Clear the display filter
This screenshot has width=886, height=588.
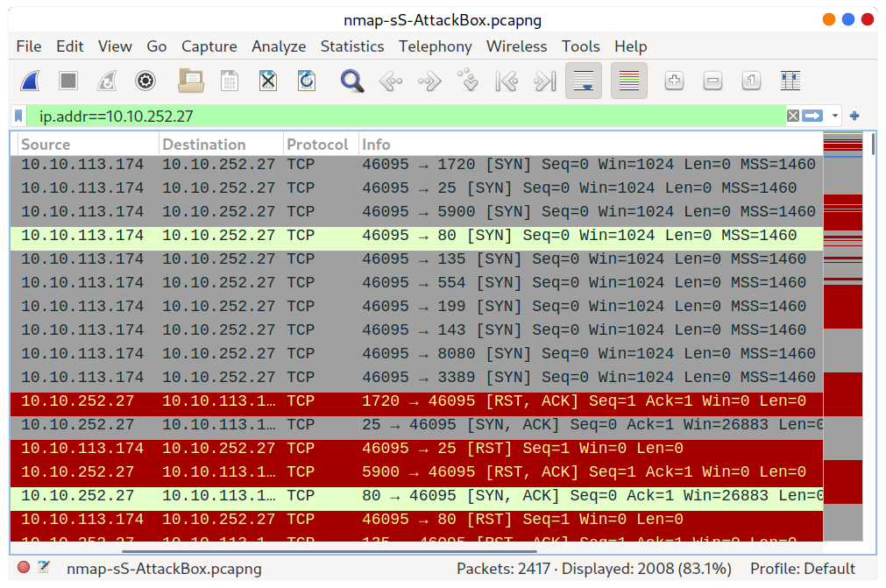[793, 116]
